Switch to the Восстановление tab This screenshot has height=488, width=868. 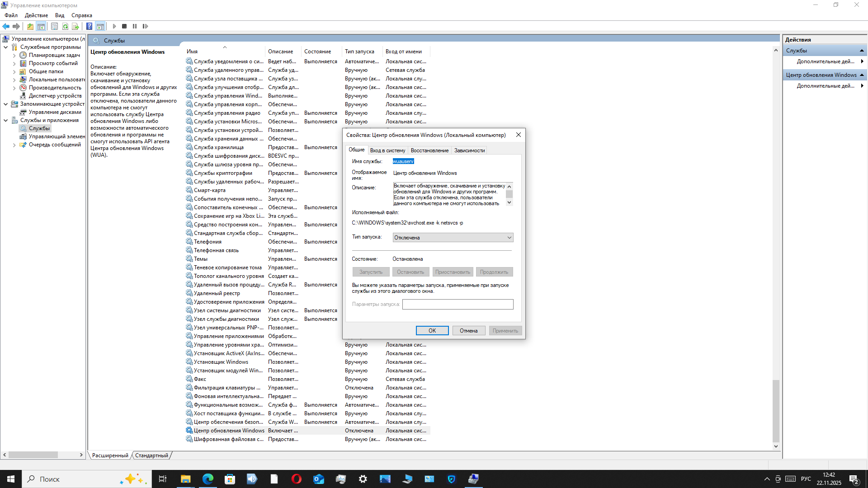(x=429, y=150)
